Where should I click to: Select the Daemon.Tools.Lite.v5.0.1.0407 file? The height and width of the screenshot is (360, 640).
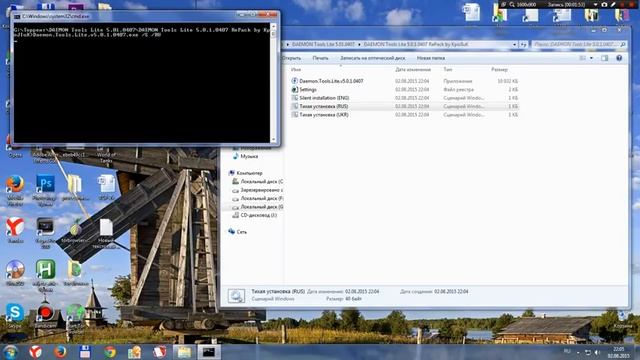click(x=331, y=81)
